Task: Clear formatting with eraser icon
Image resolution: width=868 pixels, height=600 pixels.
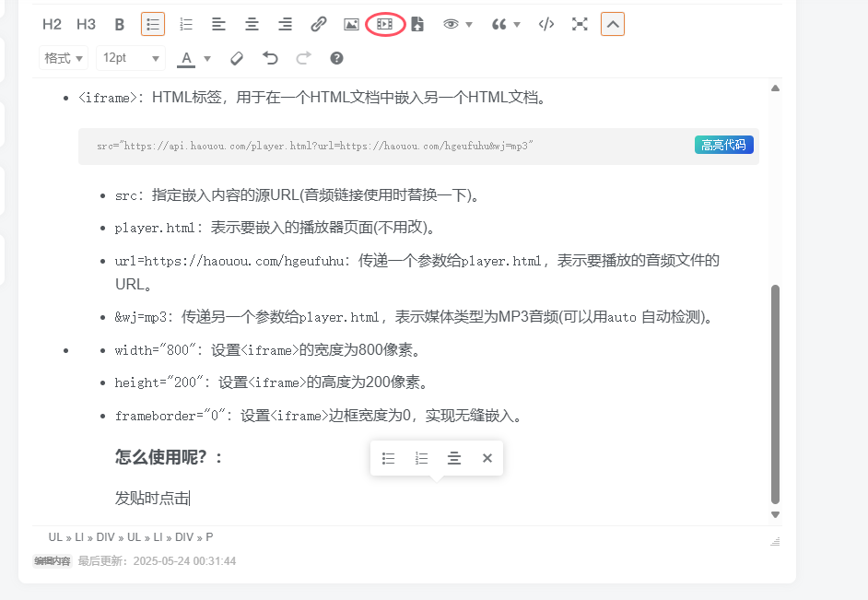Action: (237, 58)
